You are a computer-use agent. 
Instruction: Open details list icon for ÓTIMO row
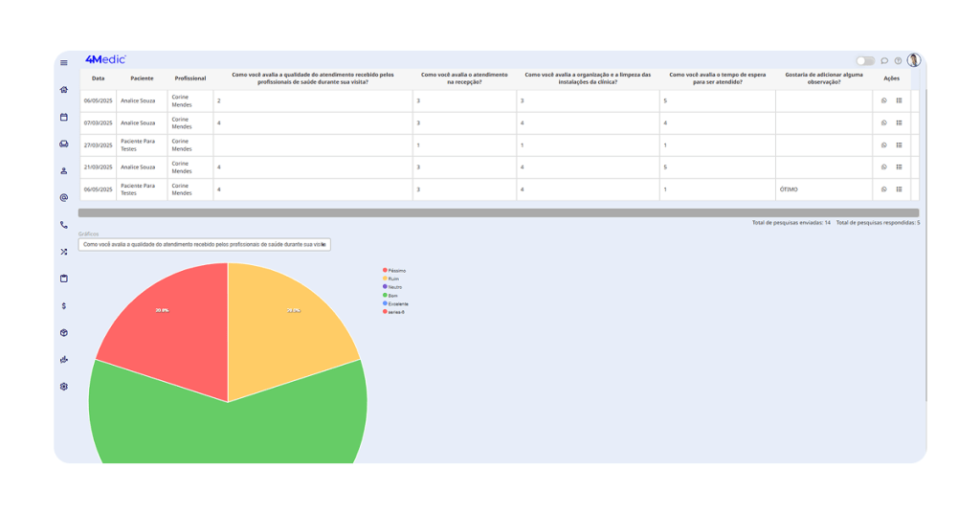[x=900, y=190]
